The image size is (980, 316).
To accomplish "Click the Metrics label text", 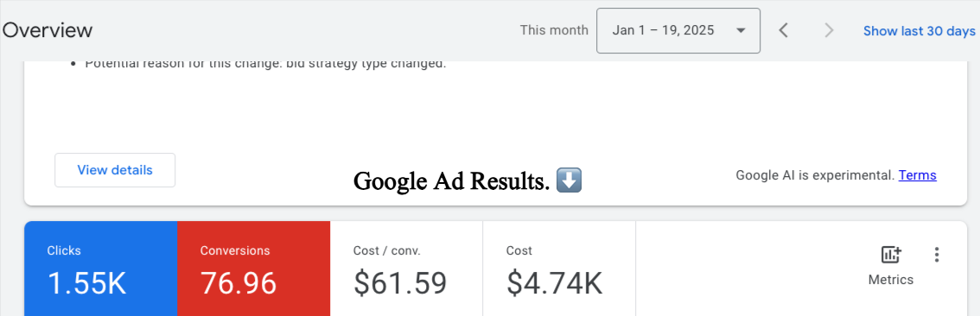I will click(x=891, y=280).
